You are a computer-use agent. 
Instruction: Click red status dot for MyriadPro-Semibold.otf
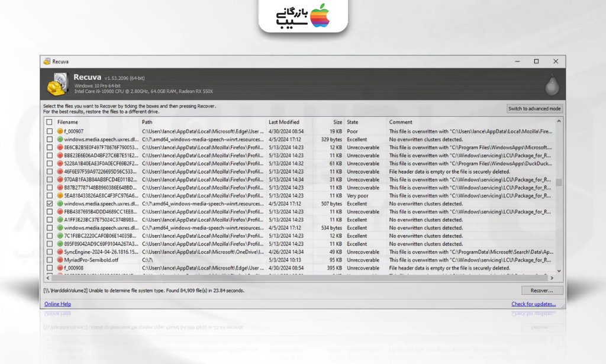point(60,260)
